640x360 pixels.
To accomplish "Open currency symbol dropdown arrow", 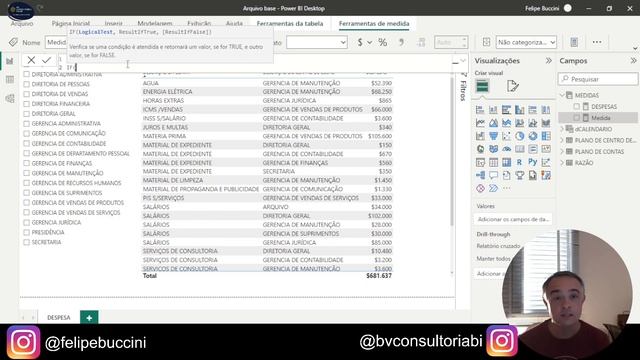I will [x=369, y=42].
